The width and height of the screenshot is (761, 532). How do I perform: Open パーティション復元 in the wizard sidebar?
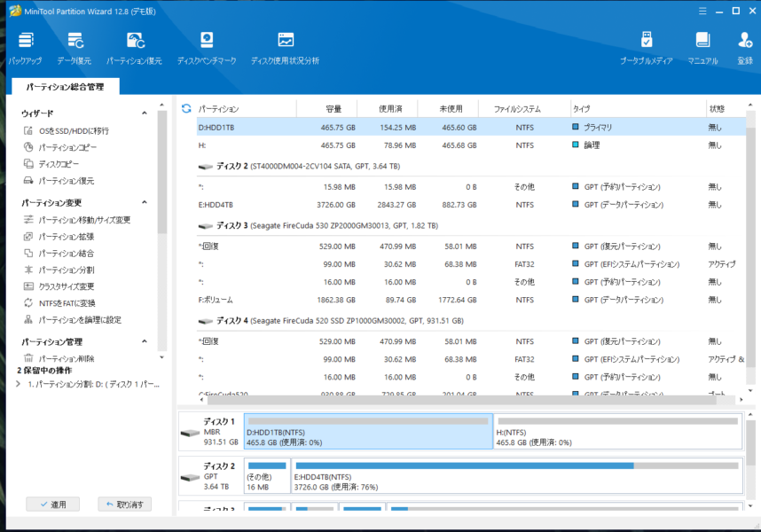[x=59, y=181]
